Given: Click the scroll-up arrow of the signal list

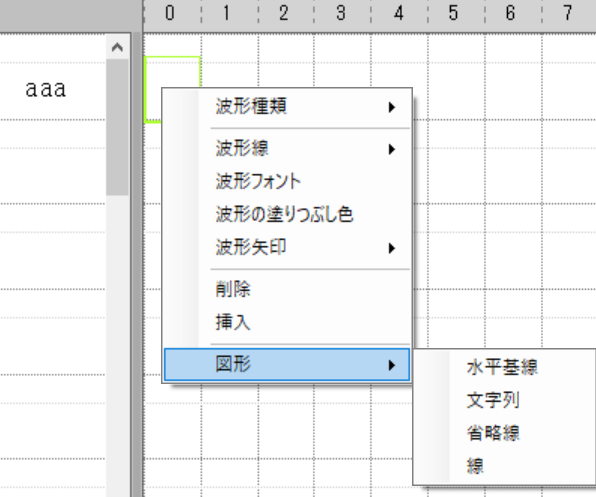Looking at the screenshot, I should [x=117, y=47].
